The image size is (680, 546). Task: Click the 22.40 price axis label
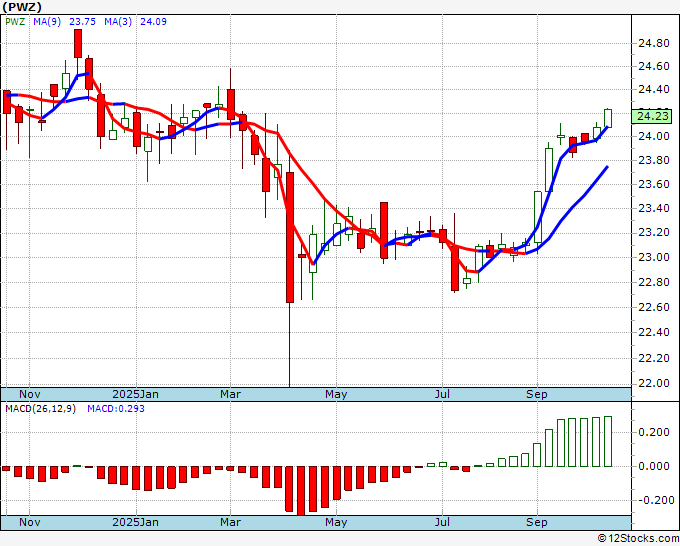654,333
